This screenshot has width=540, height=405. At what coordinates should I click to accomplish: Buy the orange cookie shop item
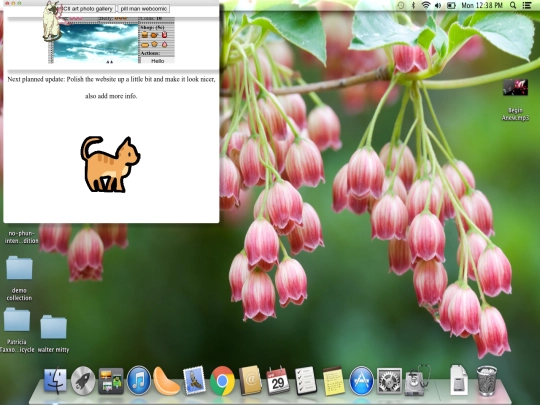point(154,44)
